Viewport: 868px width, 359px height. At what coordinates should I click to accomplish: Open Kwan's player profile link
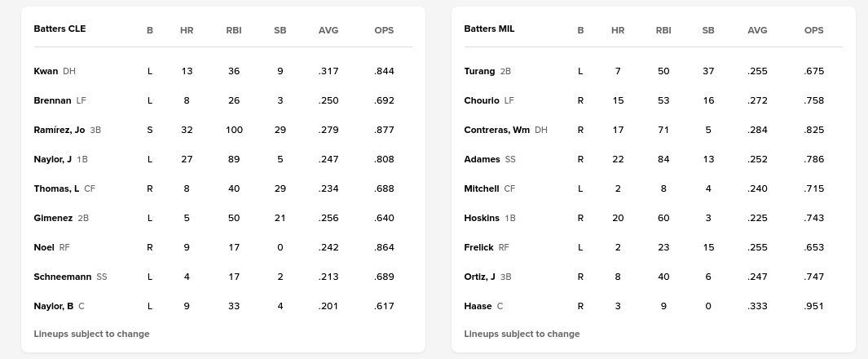(46, 71)
